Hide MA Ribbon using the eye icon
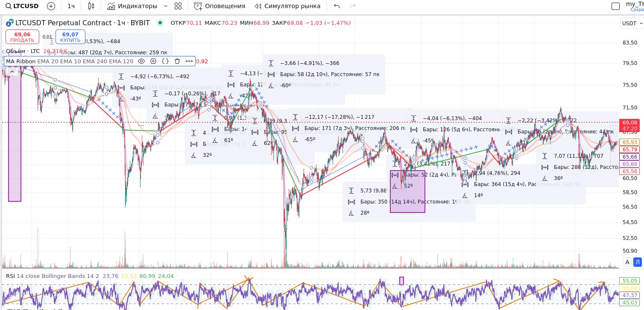 tap(141, 61)
